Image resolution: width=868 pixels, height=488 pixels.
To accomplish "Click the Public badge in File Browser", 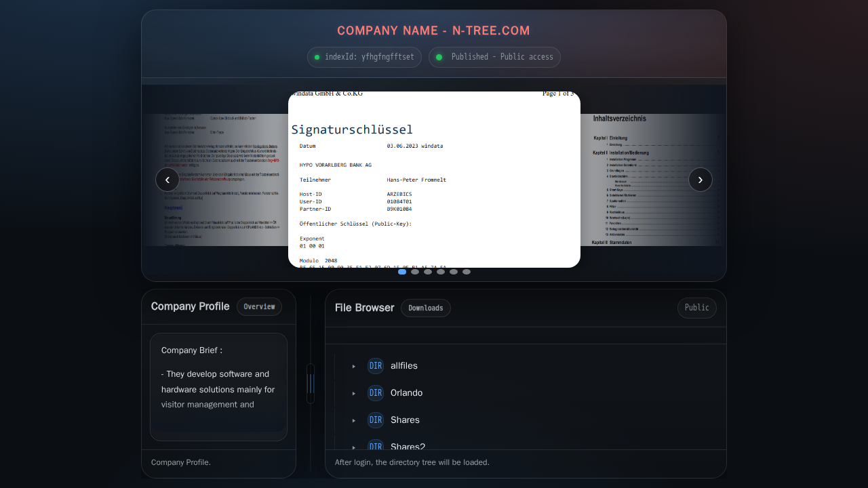I will [697, 308].
